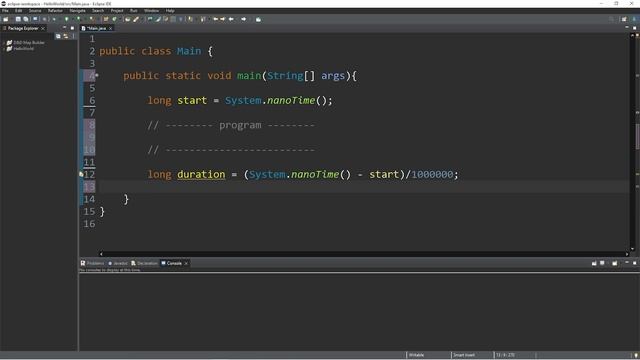Click the New Java Package toolbar icon
Viewport: 640px width, 360px height.
(106, 19)
